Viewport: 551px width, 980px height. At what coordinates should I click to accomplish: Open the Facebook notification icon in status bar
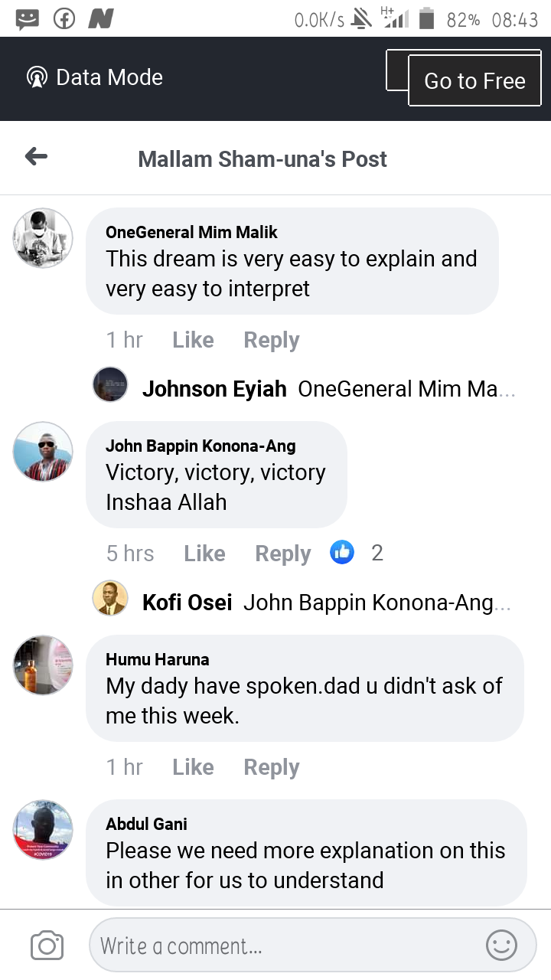click(64, 19)
